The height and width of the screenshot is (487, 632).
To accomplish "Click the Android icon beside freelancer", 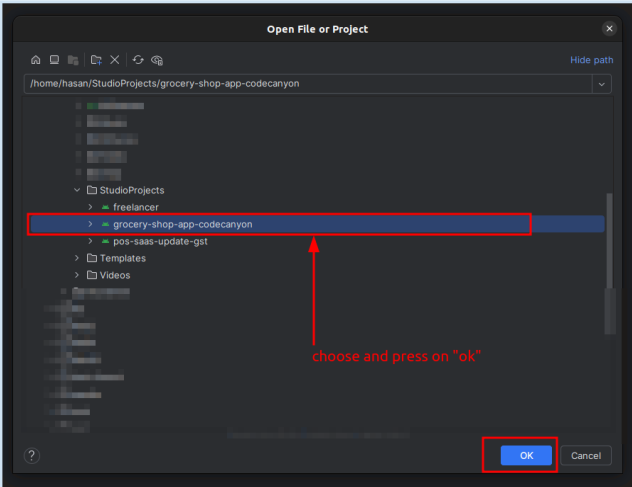I will [105, 207].
